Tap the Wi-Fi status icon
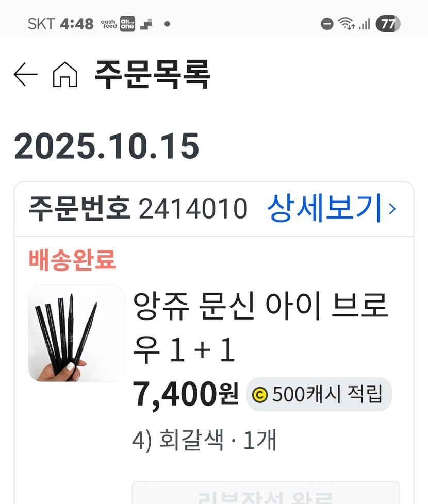 347,24
